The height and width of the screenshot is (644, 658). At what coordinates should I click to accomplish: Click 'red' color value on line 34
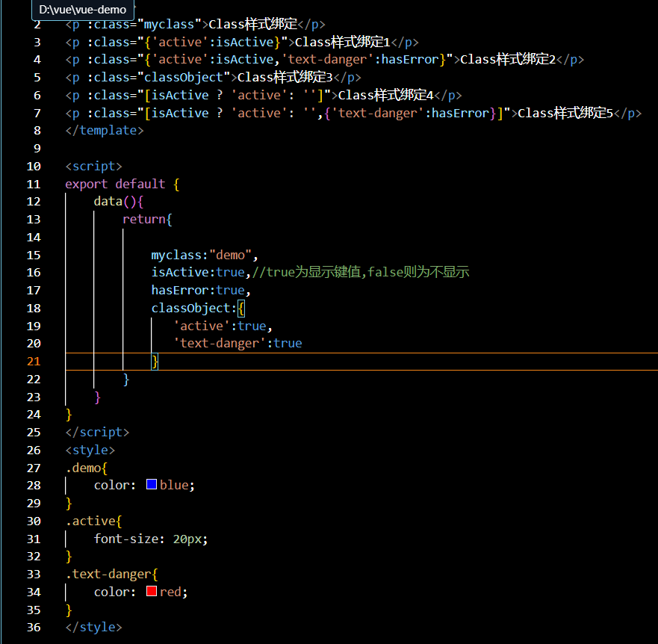click(170, 592)
